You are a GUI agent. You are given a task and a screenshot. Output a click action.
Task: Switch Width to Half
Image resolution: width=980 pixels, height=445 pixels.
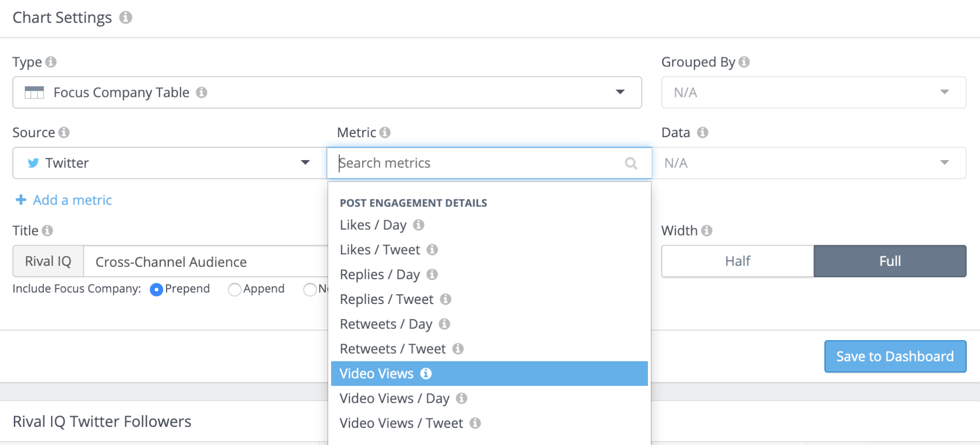[x=737, y=261]
